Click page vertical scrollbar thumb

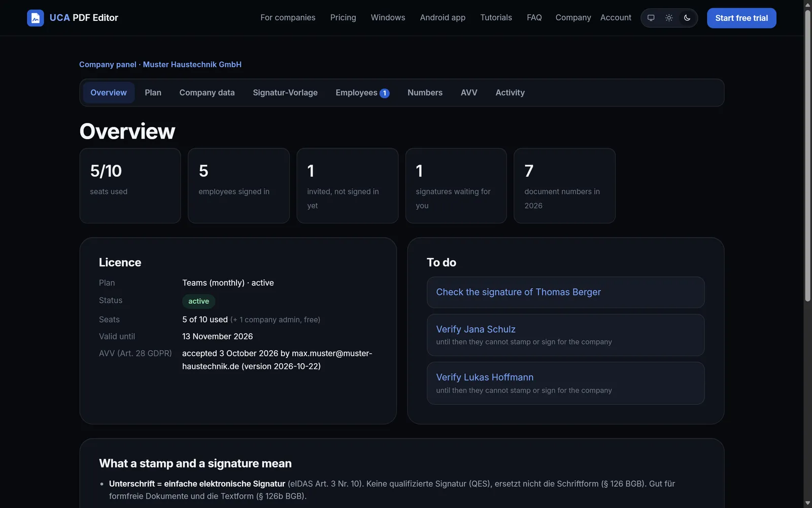click(x=807, y=155)
